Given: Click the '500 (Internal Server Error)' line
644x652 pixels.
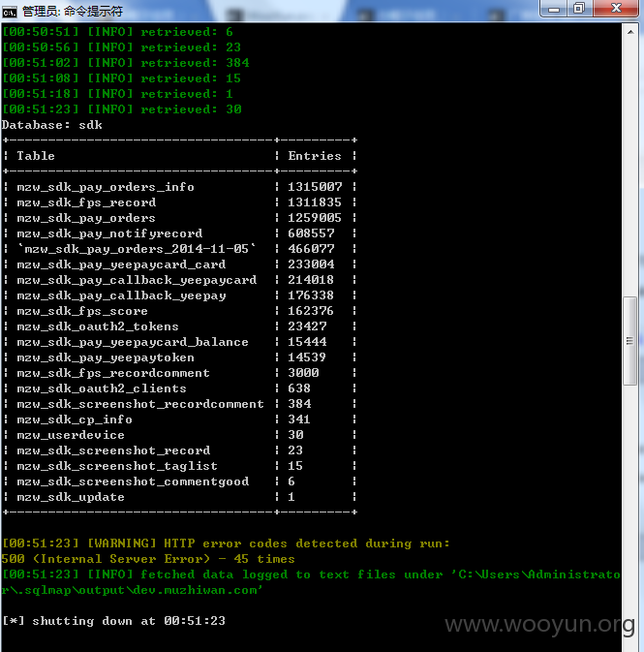Looking at the screenshot, I should [148, 559].
